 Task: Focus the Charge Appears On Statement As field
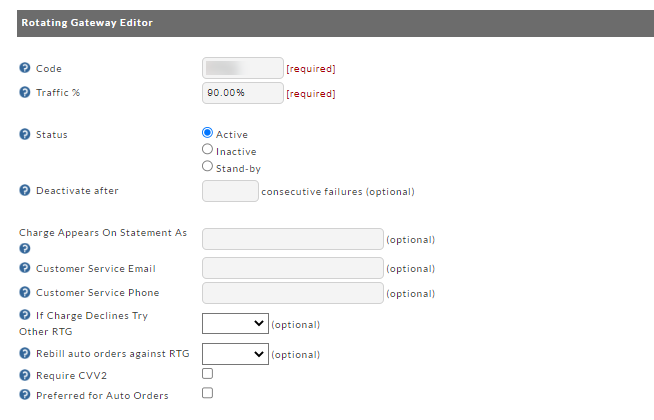(x=293, y=239)
